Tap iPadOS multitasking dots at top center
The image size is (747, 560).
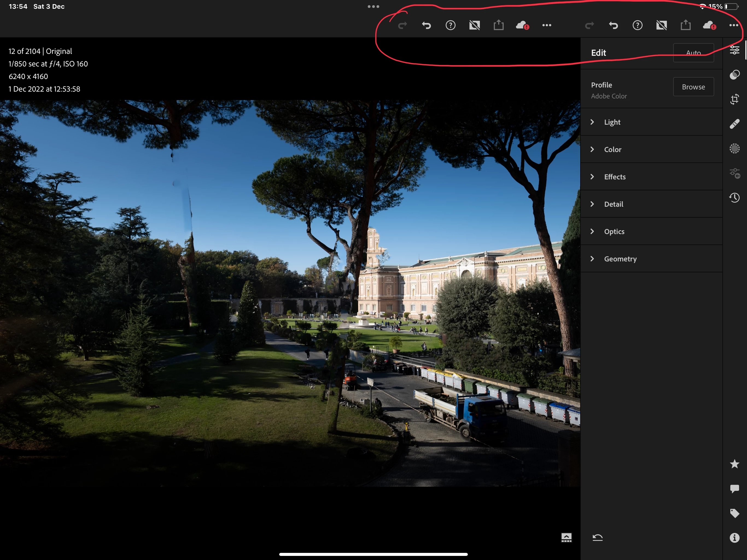point(373,6)
